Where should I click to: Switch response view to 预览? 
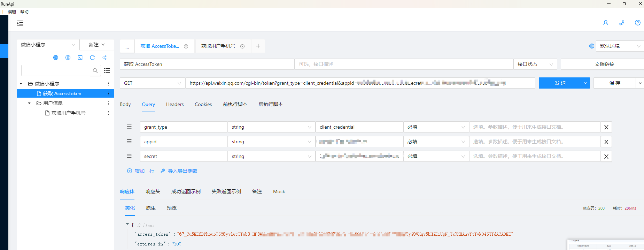point(172,208)
